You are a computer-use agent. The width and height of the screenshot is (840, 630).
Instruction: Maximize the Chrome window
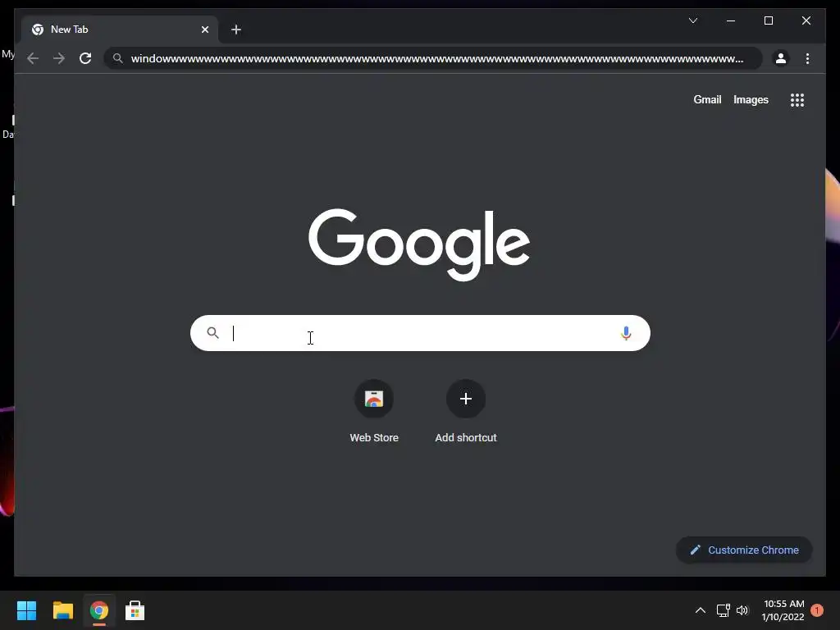(768, 21)
